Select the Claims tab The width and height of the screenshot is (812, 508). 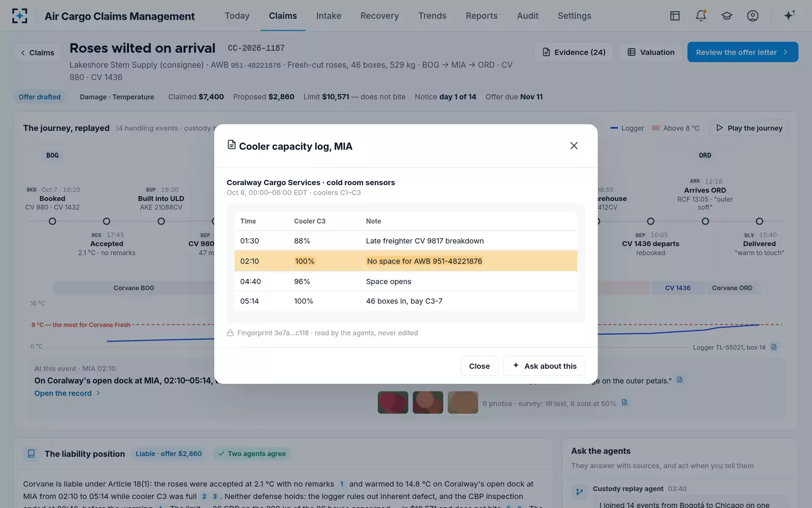tap(283, 16)
